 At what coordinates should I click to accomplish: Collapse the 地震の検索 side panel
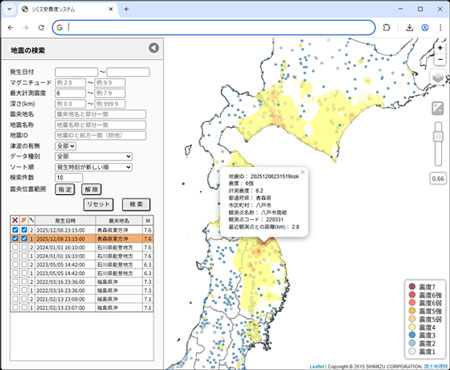pos(154,48)
